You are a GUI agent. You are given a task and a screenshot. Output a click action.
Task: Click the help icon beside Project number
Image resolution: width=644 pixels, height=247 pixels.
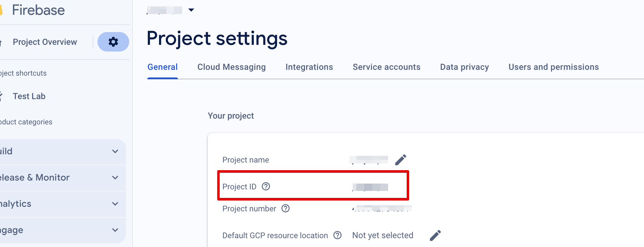285,209
